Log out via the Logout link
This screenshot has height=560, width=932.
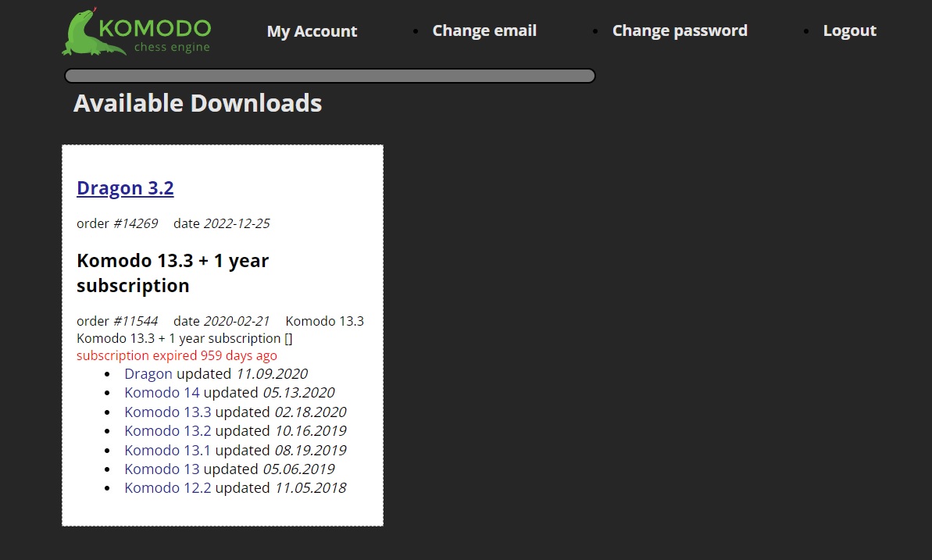pos(849,30)
